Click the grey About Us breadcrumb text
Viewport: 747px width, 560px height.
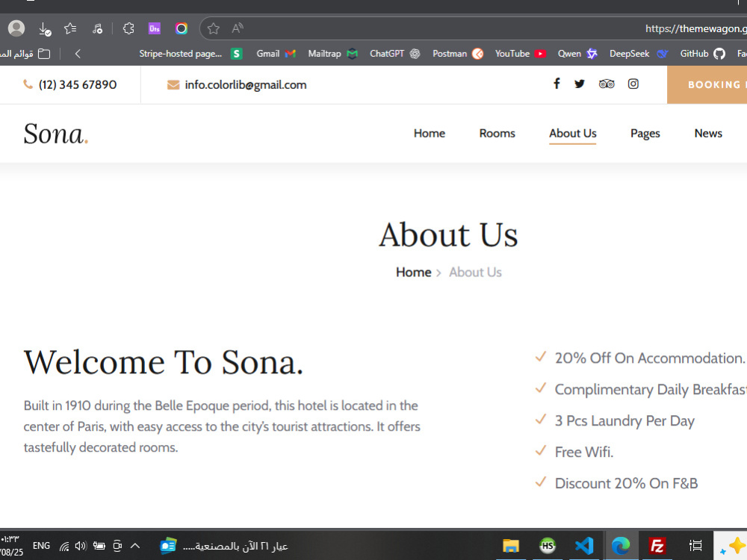pos(475,273)
